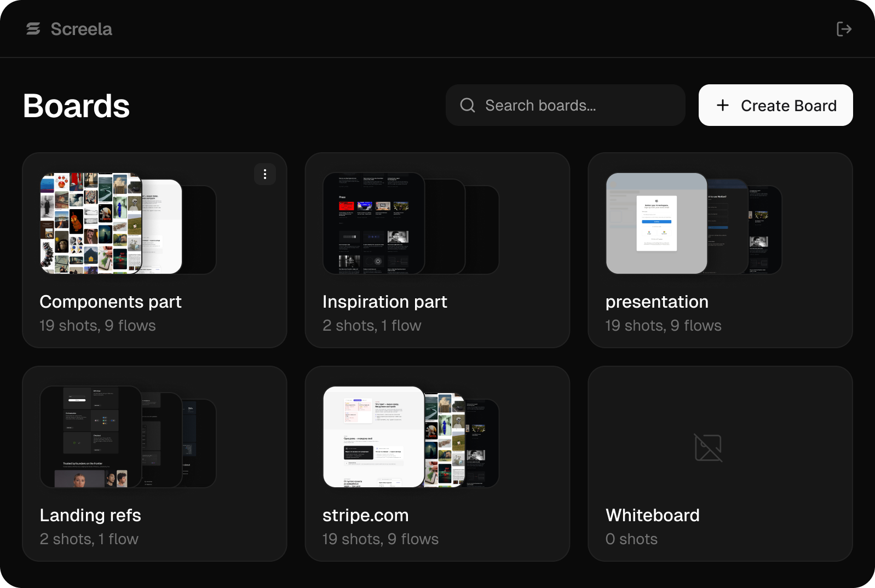This screenshot has height=588, width=875.
Task: Click the plus icon in Create Board
Action: (722, 105)
